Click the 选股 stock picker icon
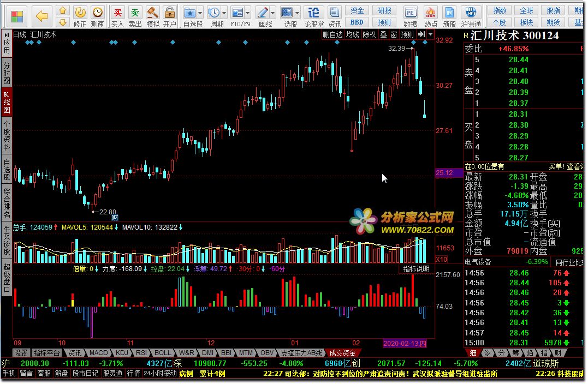 [x=287, y=13]
